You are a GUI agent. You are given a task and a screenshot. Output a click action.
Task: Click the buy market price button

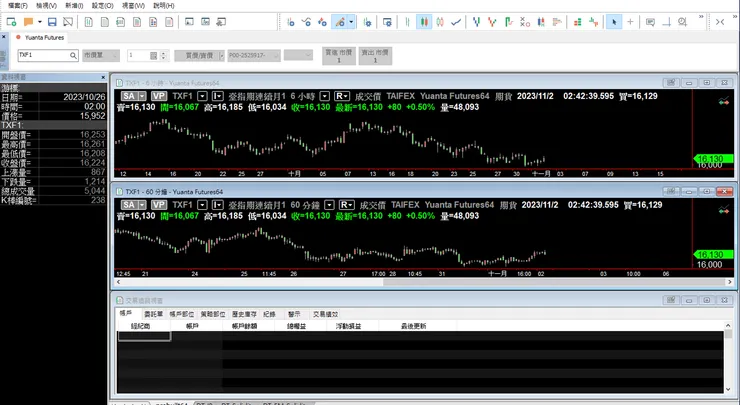(x=339, y=56)
